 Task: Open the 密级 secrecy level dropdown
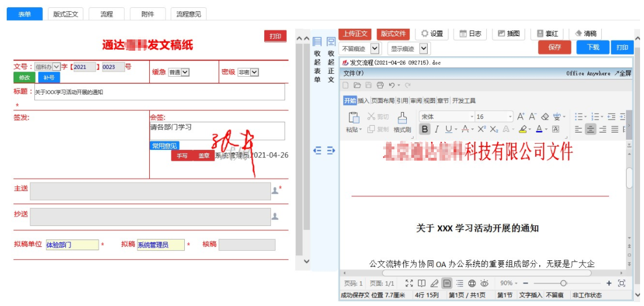pyautogui.click(x=248, y=72)
